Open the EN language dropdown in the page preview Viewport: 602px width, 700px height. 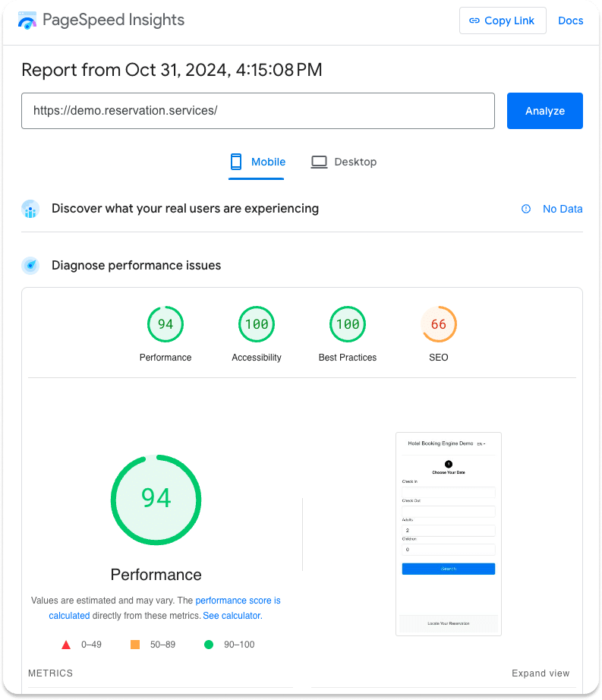click(481, 443)
